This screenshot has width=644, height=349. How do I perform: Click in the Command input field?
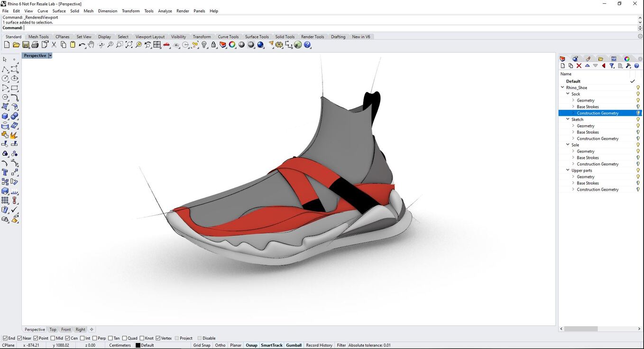click(331, 28)
